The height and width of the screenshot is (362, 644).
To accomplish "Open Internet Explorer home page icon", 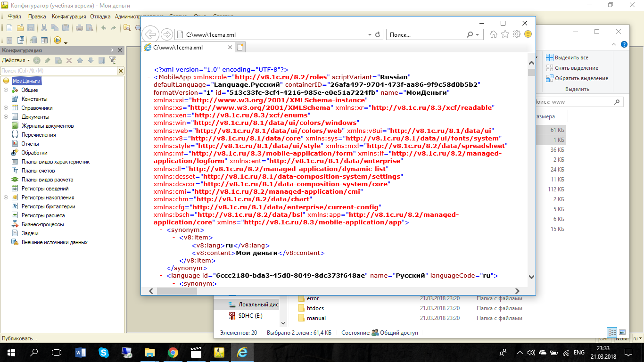I will 494,34.
